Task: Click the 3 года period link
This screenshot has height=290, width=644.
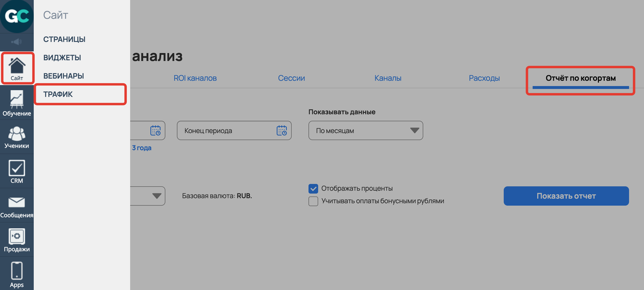Action: click(x=142, y=148)
